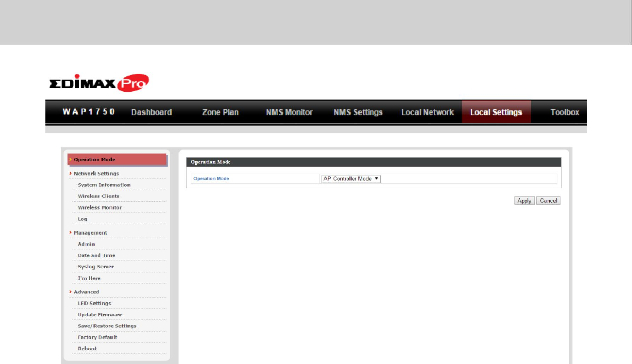Open Date and Time settings
The image size is (632, 364).
pos(96,255)
